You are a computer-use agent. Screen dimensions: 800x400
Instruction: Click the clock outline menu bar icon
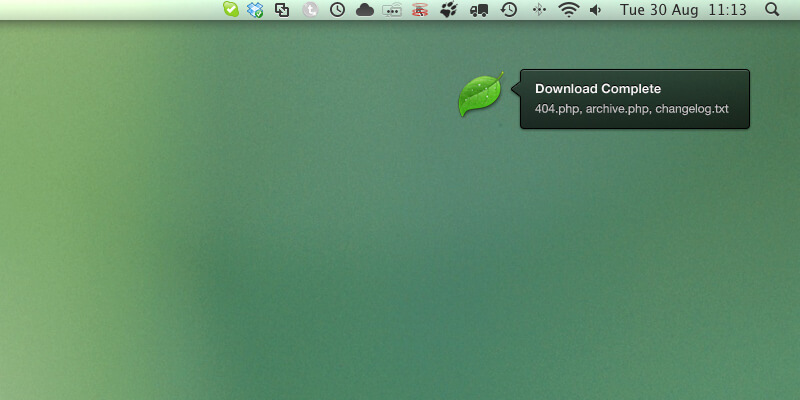(x=337, y=10)
